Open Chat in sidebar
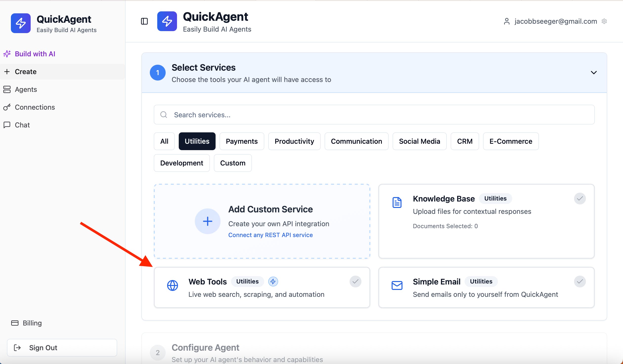Image resolution: width=623 pixels, height=364 pixels. coord(63,125)
